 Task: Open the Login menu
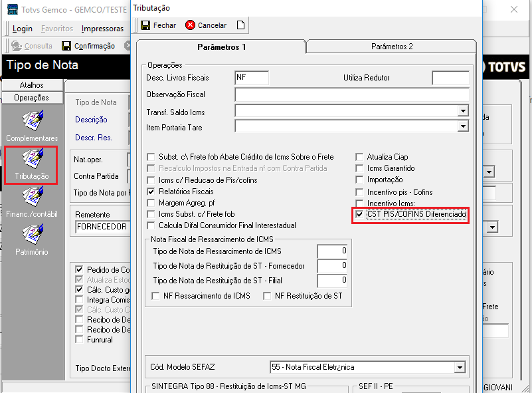point(23,29)
